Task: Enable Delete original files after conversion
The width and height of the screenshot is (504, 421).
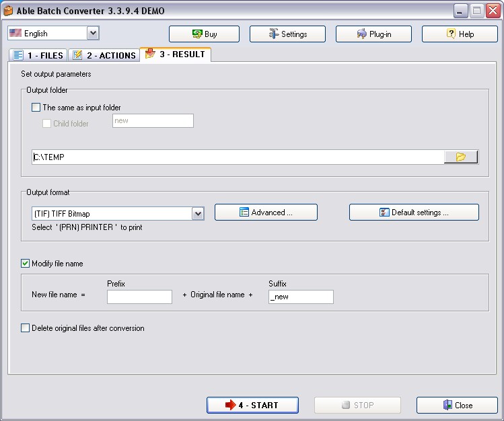Action: pos(25,328)
